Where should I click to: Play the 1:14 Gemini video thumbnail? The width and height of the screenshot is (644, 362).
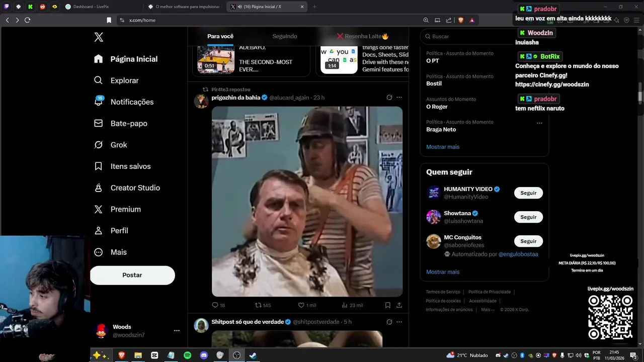pyautogui.click(x=339, y=59)
